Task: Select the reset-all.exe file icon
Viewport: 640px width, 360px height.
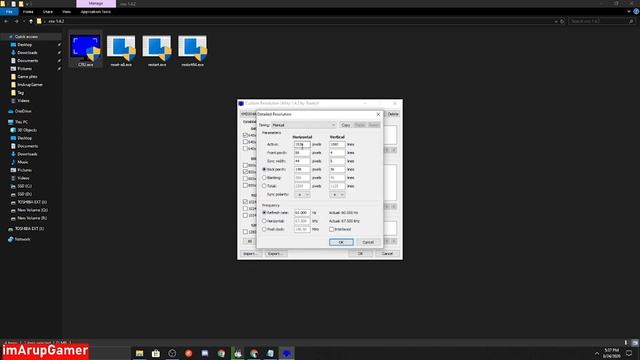Action: click(121, 50)
